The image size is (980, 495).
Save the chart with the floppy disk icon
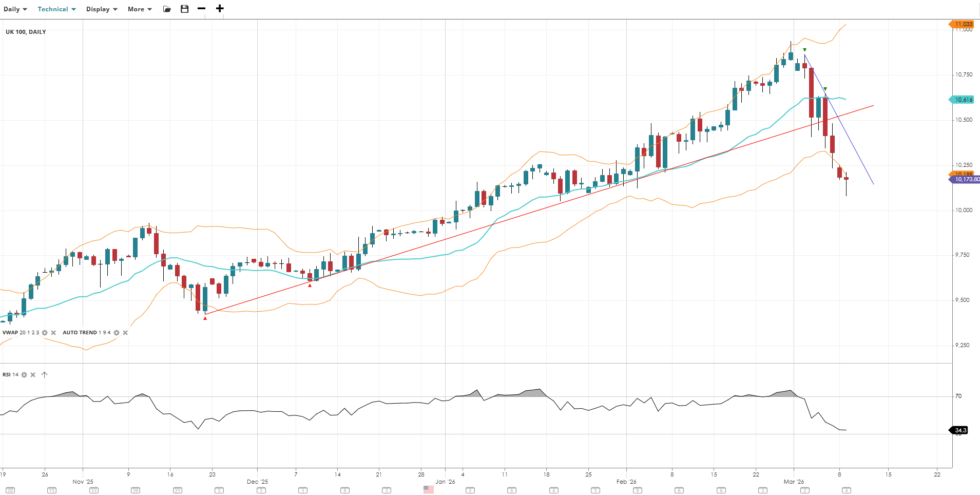(x=185, y=9)
